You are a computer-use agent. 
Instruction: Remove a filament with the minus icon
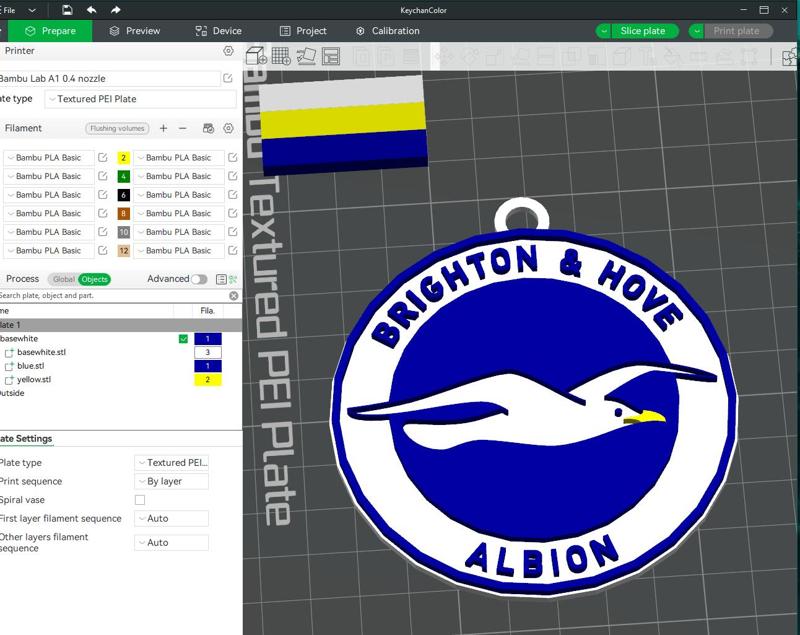(182, 129)
